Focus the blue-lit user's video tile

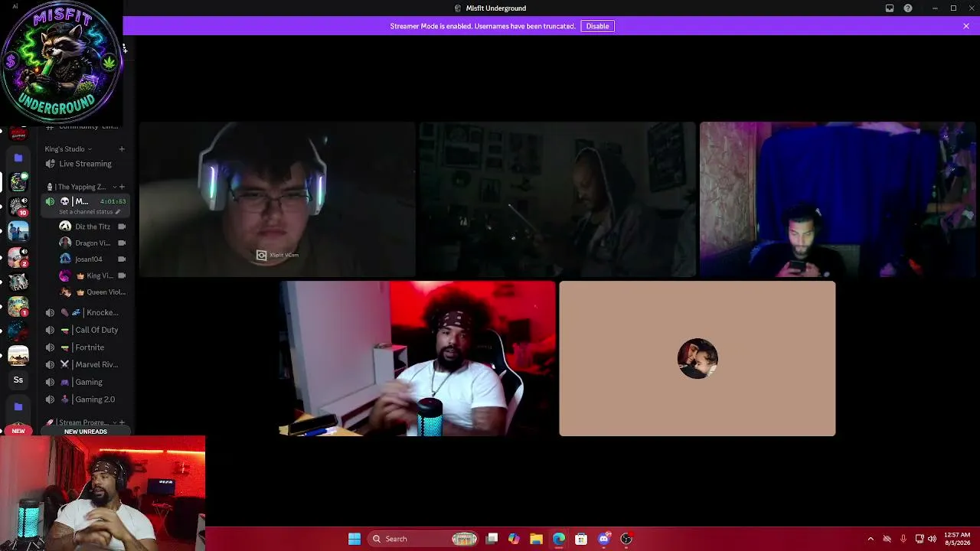[838, 199]
